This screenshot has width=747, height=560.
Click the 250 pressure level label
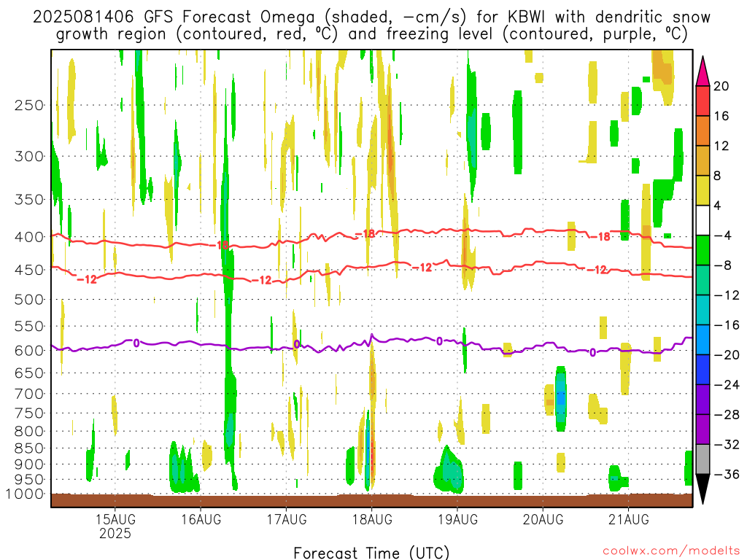[x=29, y=105]
